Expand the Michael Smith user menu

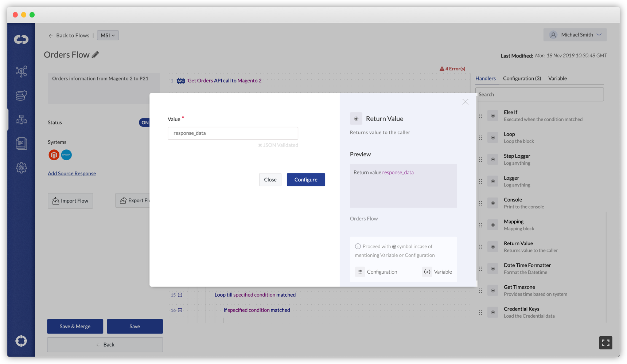click(575, 35)
